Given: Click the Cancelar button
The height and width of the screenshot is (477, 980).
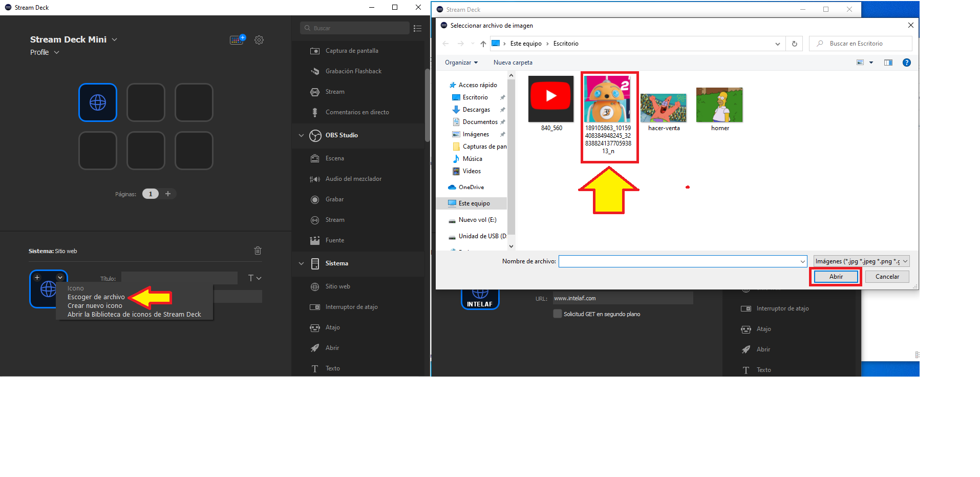Looking at the screenshot, I should pyautogui.click(x=887, y=277).
